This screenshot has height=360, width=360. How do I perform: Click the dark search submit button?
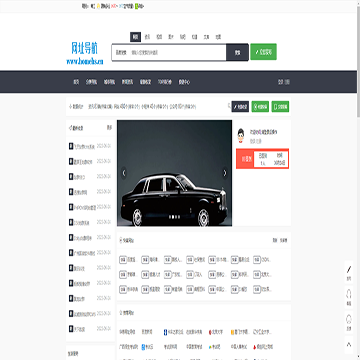(237, 52)
